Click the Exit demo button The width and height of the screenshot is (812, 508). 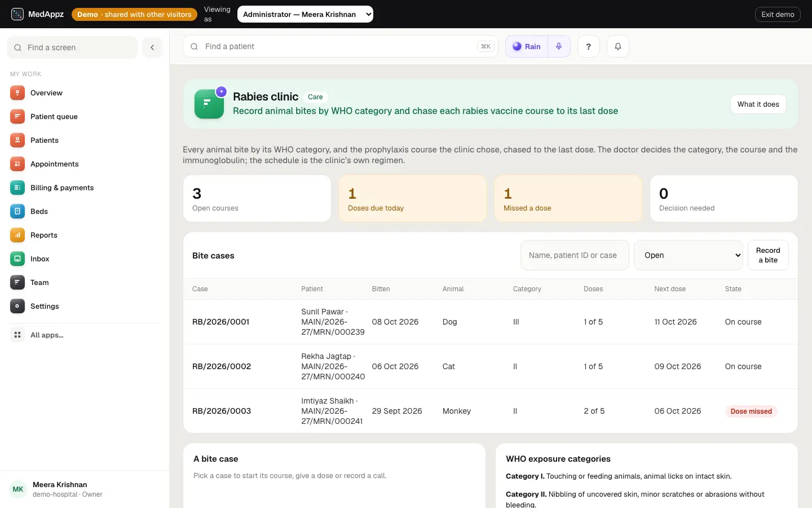(x=778, y=14)
